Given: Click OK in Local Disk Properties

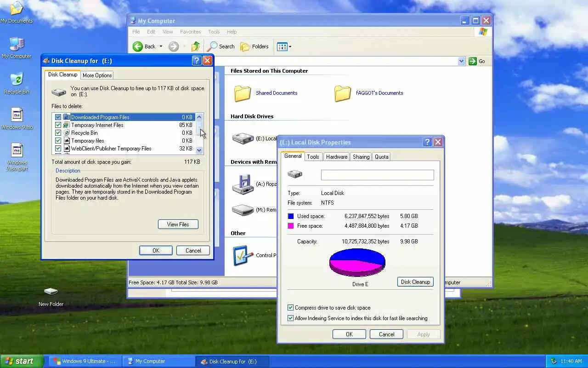Looking at the screenshot, I should point(349,334).
